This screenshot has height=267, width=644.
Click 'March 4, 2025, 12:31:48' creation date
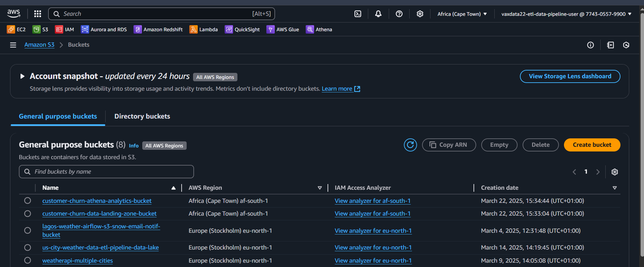(531, 231)
